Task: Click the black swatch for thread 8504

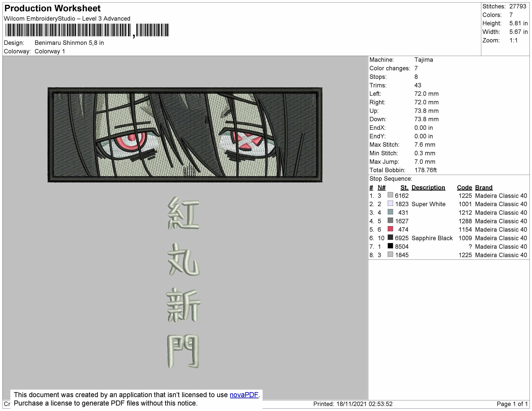Action: [390, 246]
